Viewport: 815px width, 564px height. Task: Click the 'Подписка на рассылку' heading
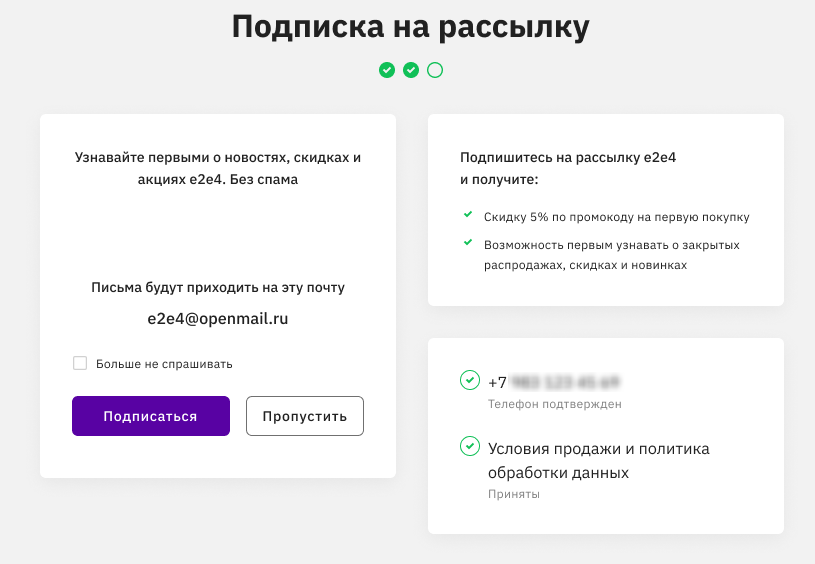[411, 27]
